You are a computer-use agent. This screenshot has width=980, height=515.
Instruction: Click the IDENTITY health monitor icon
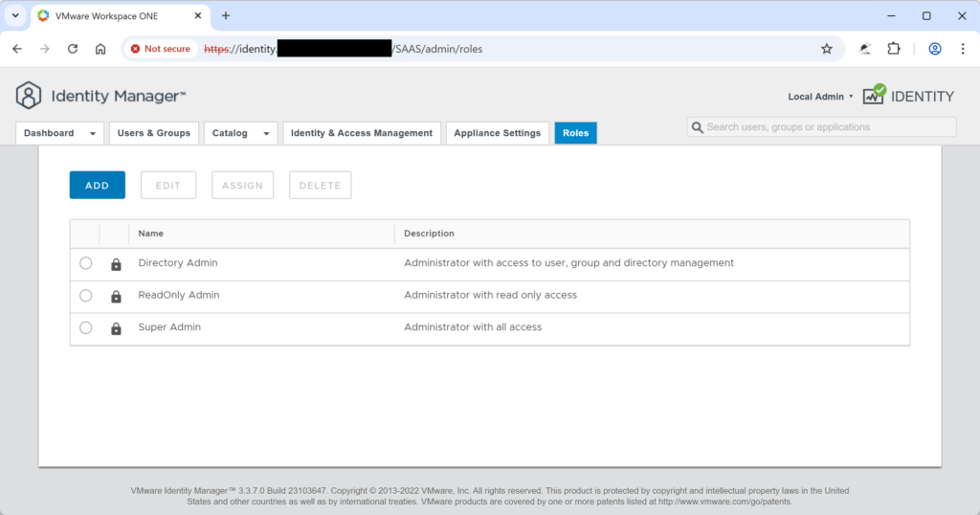pyautogui.click(x=874, y=95)
